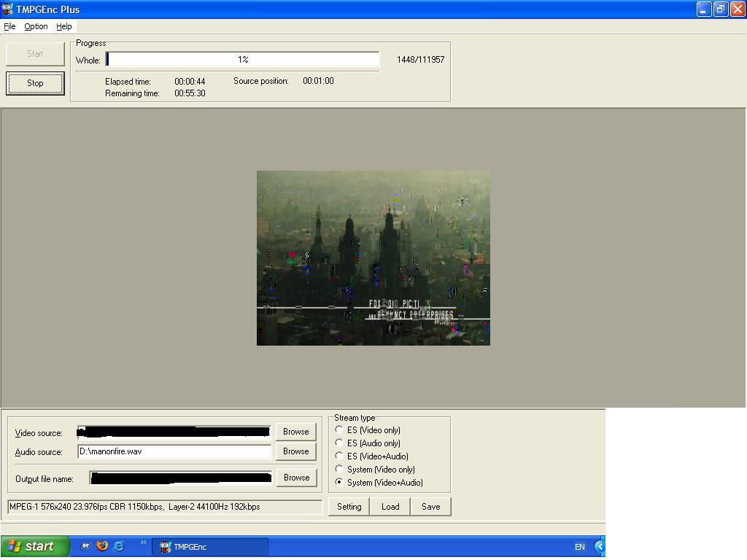This screenshot has height=560, width=747.
Task: Click the source position value 00:01:00
Action: [x=318, y=81]
